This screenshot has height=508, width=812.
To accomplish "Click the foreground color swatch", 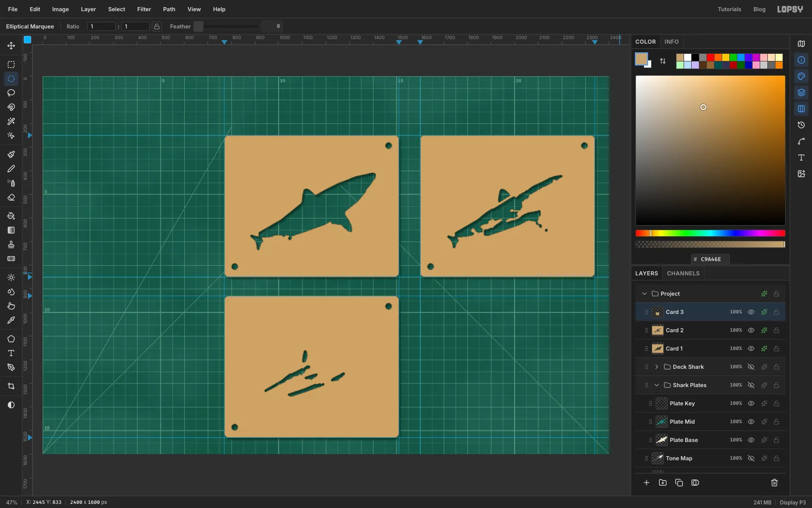I will coord(641,59).
